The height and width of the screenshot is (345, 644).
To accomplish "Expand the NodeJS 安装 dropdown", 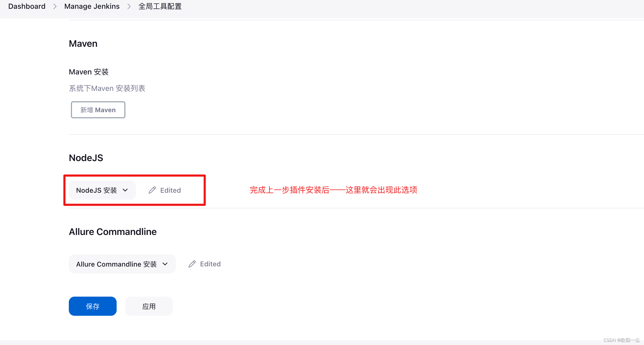I will 102,190.
